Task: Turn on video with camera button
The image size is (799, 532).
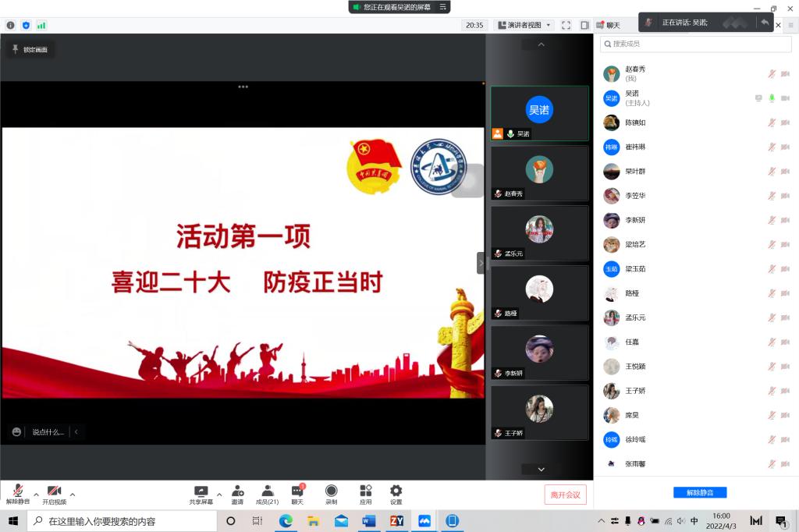Action: [x=54, y=493]
